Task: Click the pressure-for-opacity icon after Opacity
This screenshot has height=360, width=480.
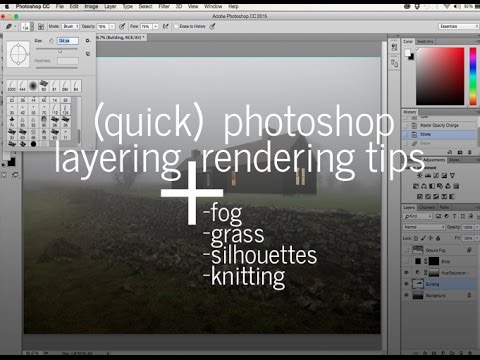Action: [x=122, y=26]
